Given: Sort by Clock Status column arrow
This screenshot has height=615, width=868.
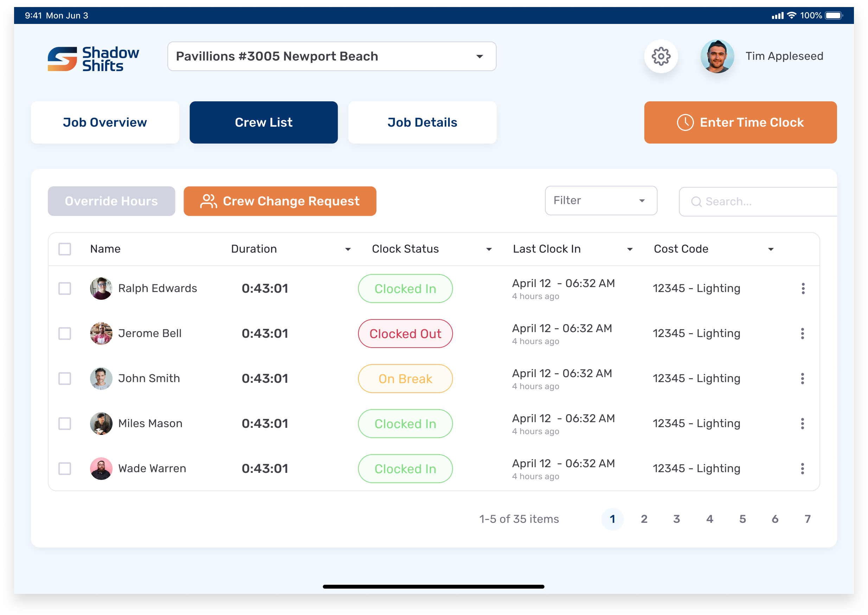Looking at the screenshot, I should [x=489, y=249].
